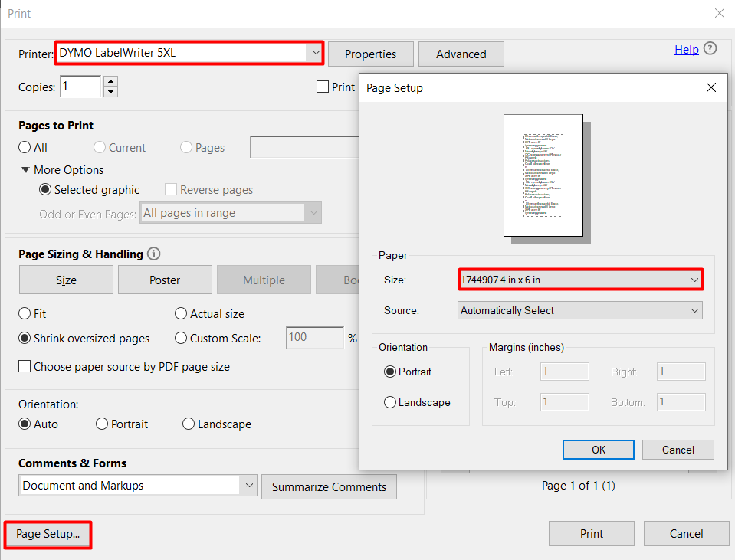Open the DYMO LabelWriter 5XL printer dropdown
The width and height of the screenshot is (735, 560).
click(x=315, y=53)
